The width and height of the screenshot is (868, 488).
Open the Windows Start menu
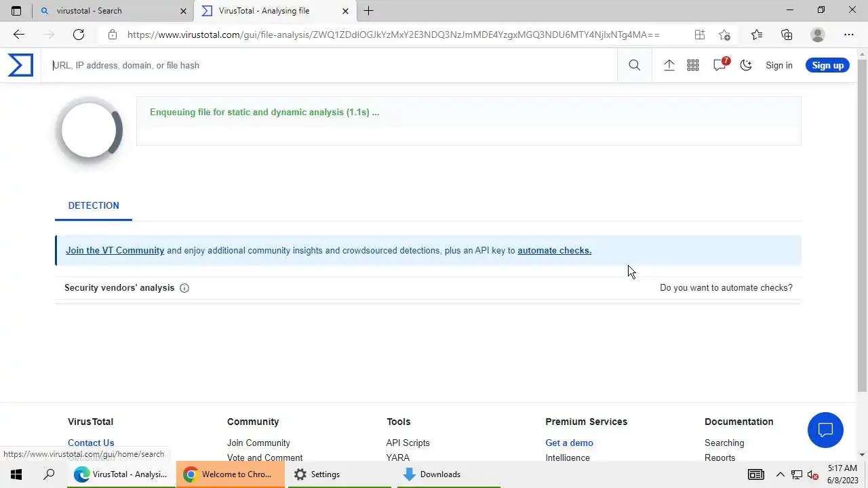[16, 474]
